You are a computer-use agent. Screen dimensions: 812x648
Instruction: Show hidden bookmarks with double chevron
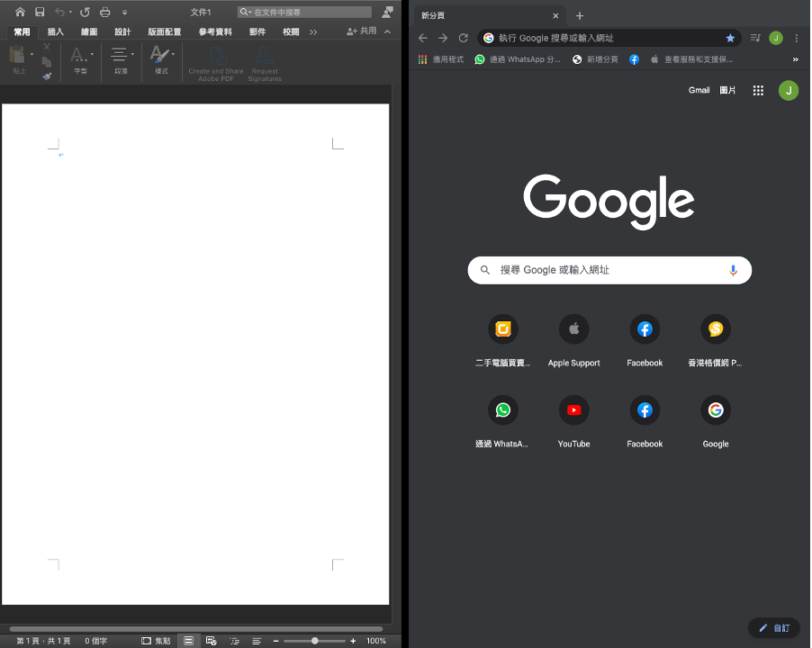[796, 59]
